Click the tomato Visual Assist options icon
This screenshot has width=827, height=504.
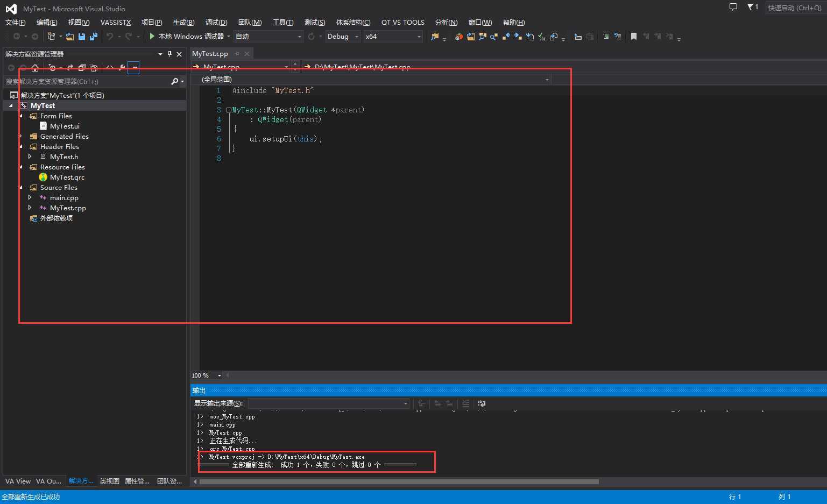(x=458, y=37)
